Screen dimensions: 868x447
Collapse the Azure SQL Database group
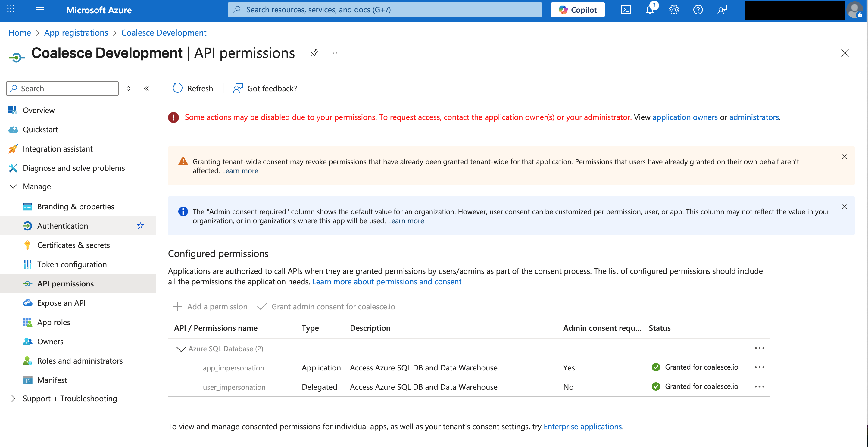[181, 349]
